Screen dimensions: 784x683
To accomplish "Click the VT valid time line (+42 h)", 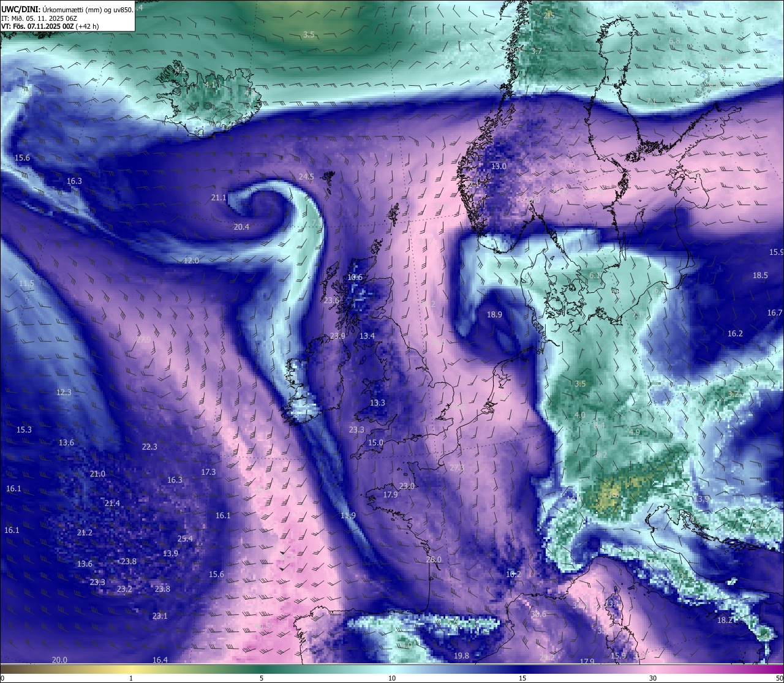I will tap(50, 26).
